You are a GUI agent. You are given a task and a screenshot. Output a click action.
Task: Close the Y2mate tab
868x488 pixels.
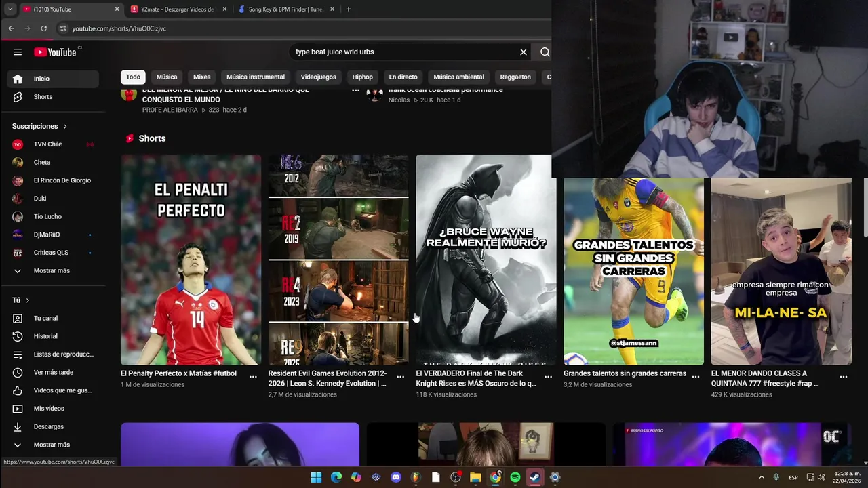pos(224,9)
